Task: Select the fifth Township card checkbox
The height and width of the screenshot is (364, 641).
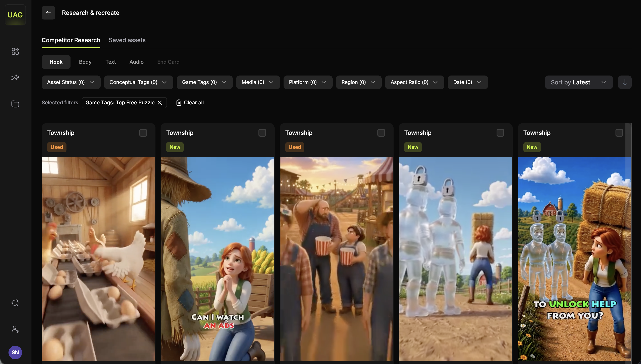Action: tap(619, 133)
